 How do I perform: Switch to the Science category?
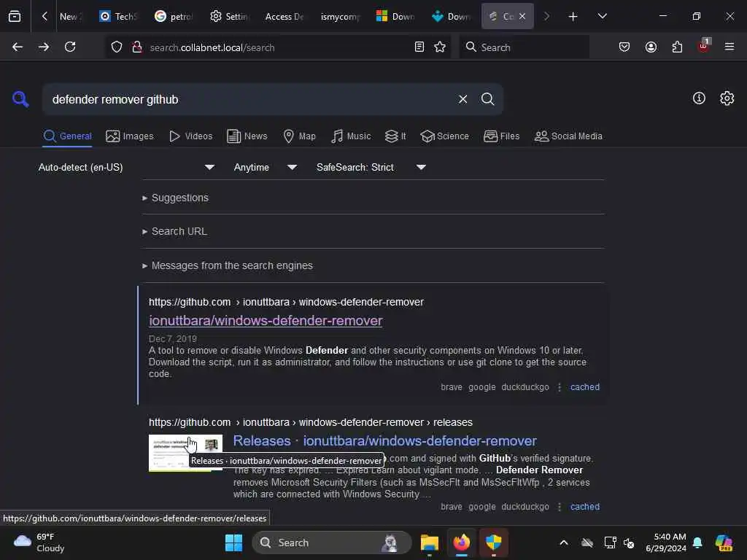tap(444, 136)
